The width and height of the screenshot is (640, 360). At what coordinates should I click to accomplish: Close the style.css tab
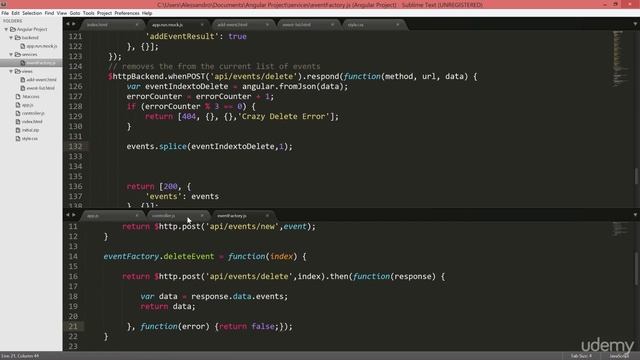tap(398, 25)
